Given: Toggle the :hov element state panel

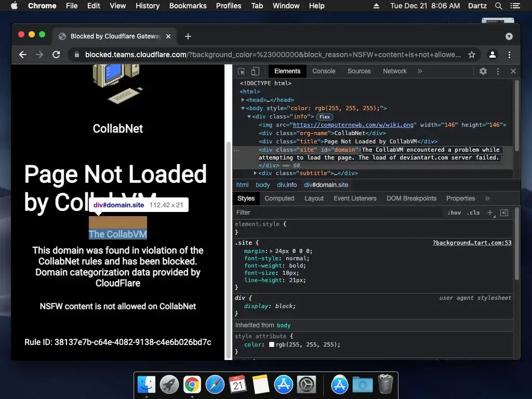Looking at the screenshot, I should click(454, 212).
